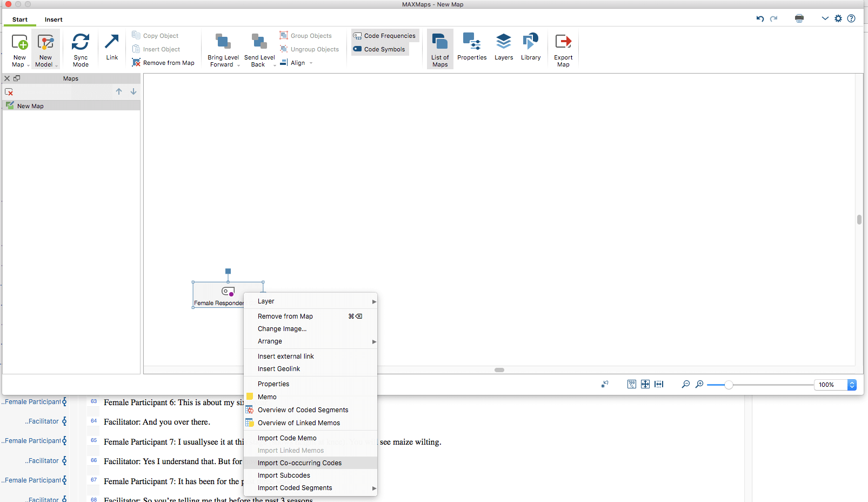Open the help question mark icon
This screenshot has width=868, height=502.
pyautogui.click(x=851, y=18)
